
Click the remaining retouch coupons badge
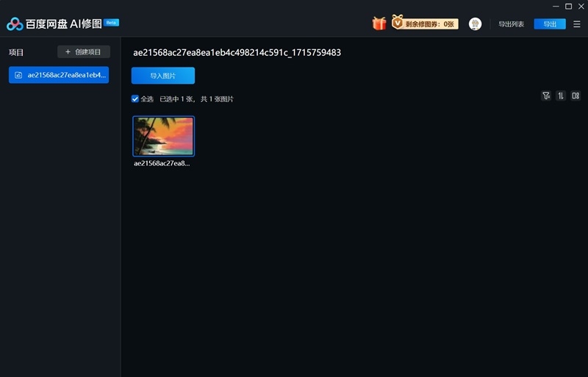pyautogui.click(x=426, y=24)
